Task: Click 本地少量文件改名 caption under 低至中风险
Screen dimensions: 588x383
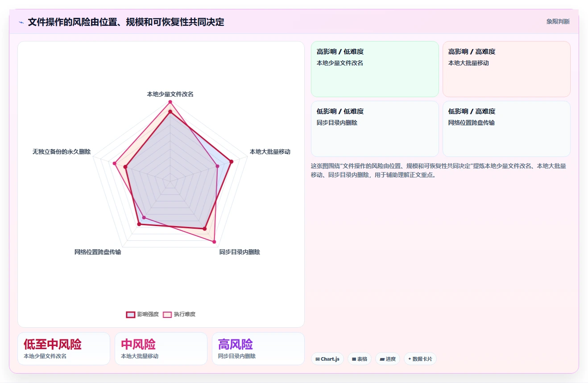Action: 45,356
